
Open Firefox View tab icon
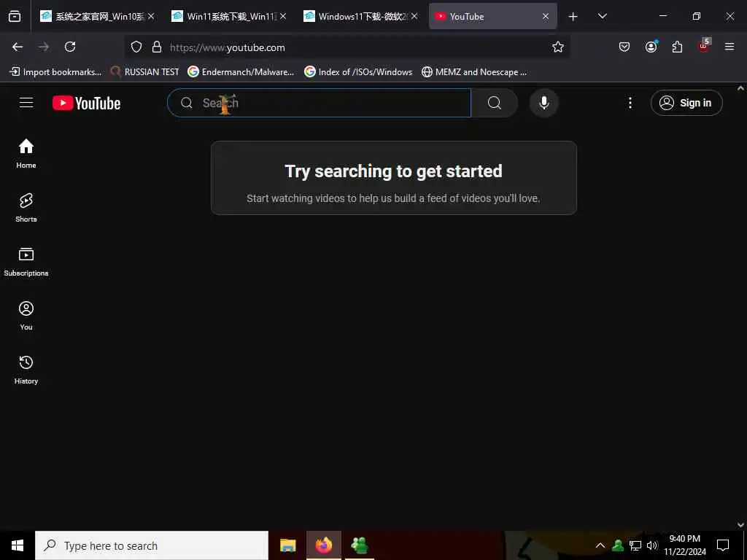point(15,16)
